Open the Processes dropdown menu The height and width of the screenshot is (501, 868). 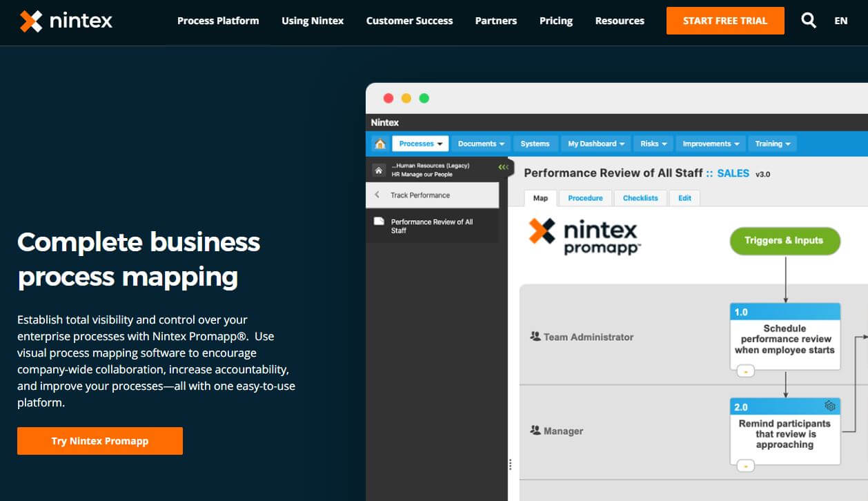(x=420, y=143)
